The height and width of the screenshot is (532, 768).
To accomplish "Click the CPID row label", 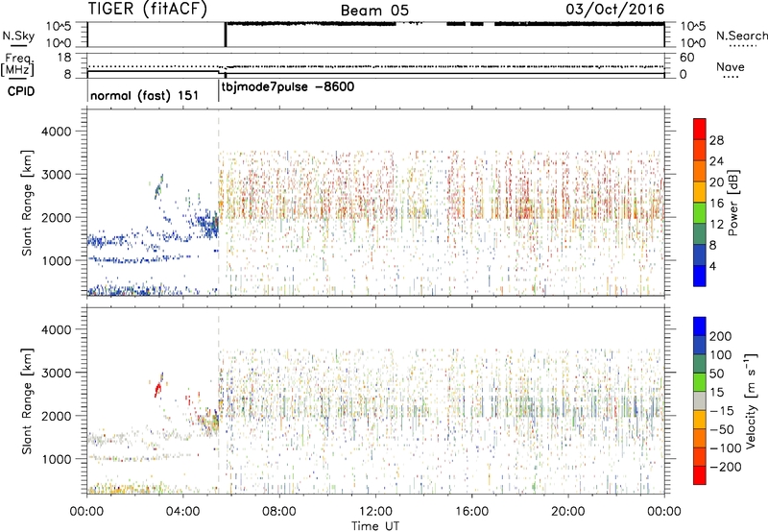I will [x=21, y=91].
